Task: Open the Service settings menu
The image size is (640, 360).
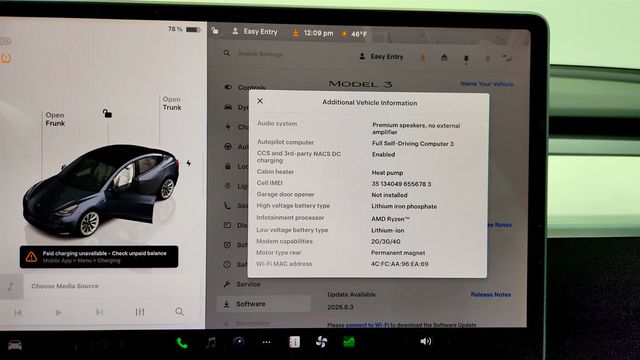Action: pyautogui.click(x=242, y=284)
